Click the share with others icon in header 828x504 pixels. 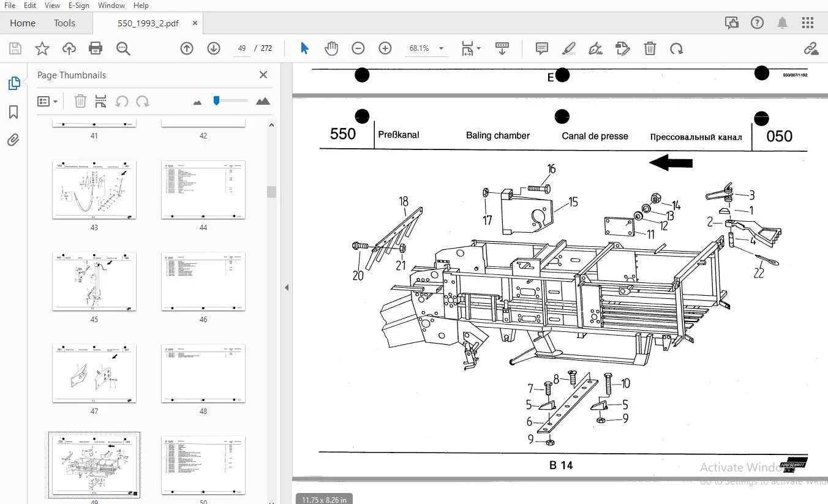pos(732,23)
